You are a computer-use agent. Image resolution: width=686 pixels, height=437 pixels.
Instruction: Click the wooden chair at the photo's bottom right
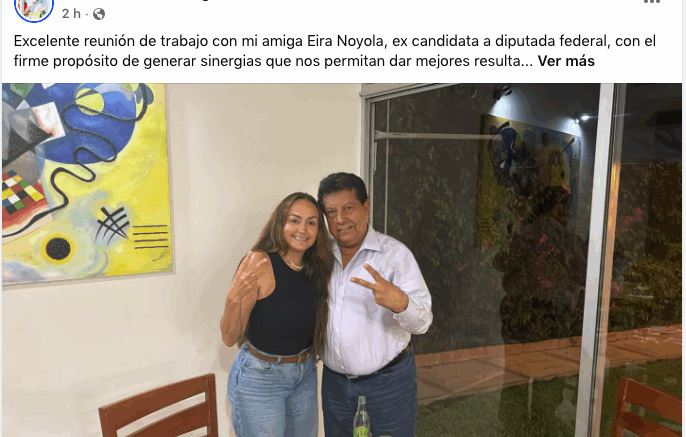pos(647,408)
